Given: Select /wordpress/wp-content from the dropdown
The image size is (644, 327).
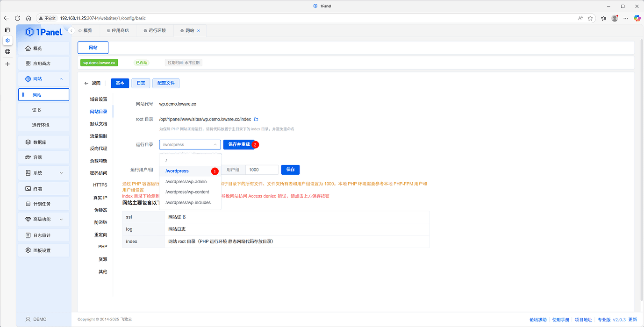Looking at the screenshot, I should tap(187, 192).
